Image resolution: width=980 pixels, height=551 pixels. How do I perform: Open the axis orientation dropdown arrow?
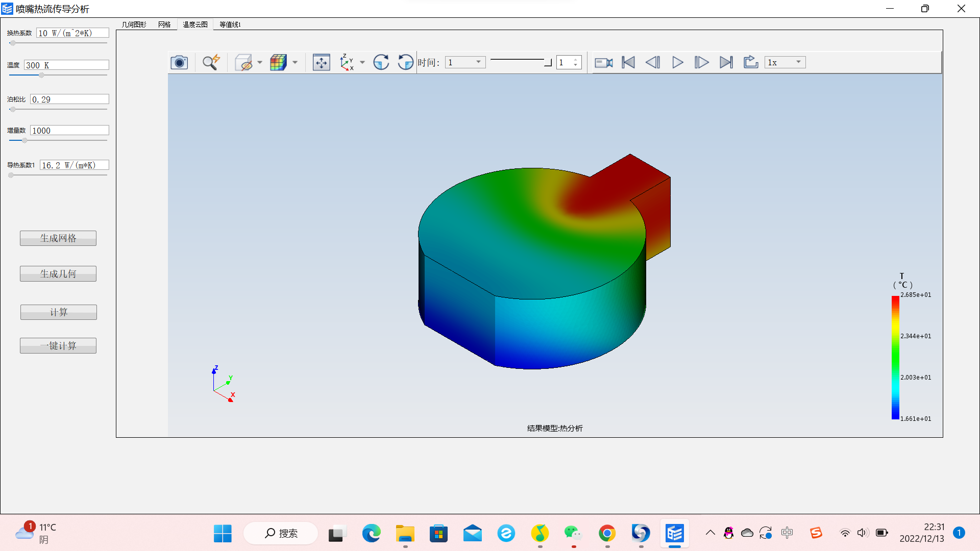(x=362, y=62)
